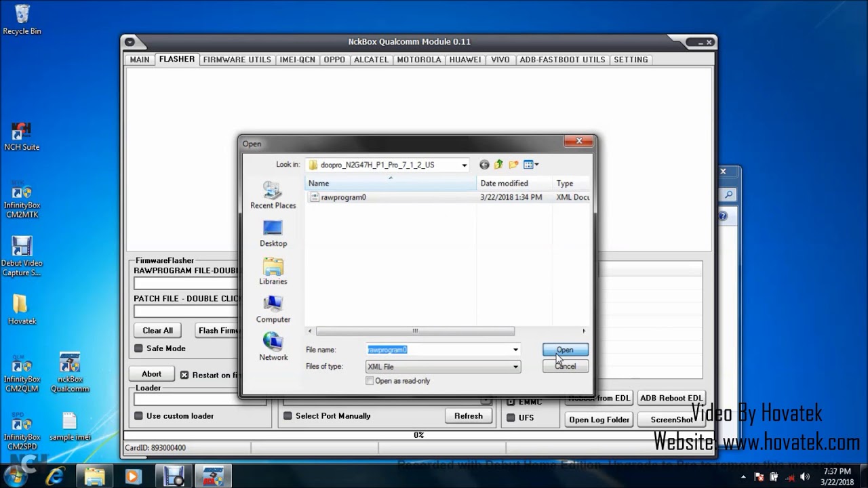Launch NCH Suite desktop shortcut
The width and height of the screenshot is (868, 488).
click(x=22, y=136)
